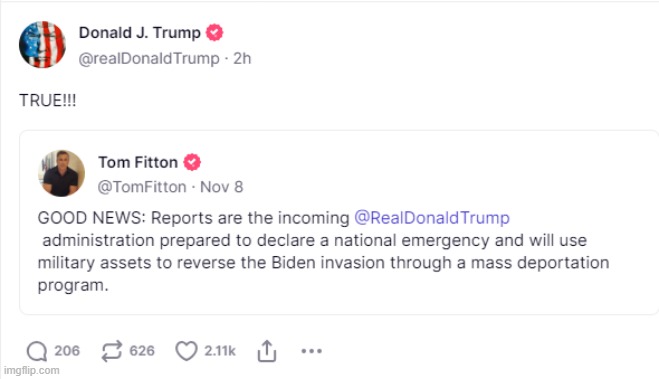Click the 206 replies count
659x379 pixels.
[67, 351]
